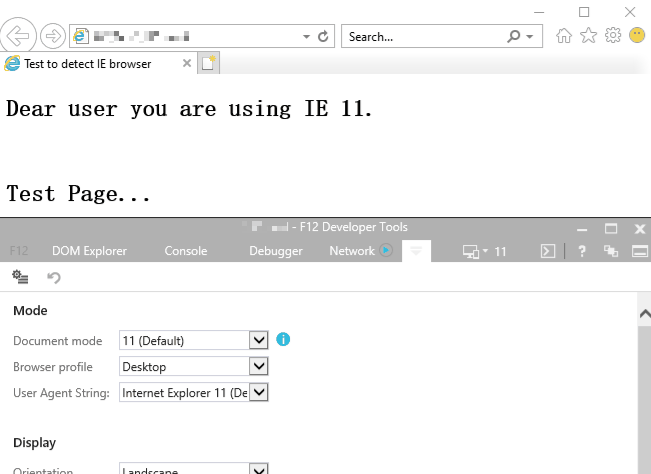The image size is (651, 474).
Task: Open the document mode selector showing 11
Action: [x=485, y=251]
